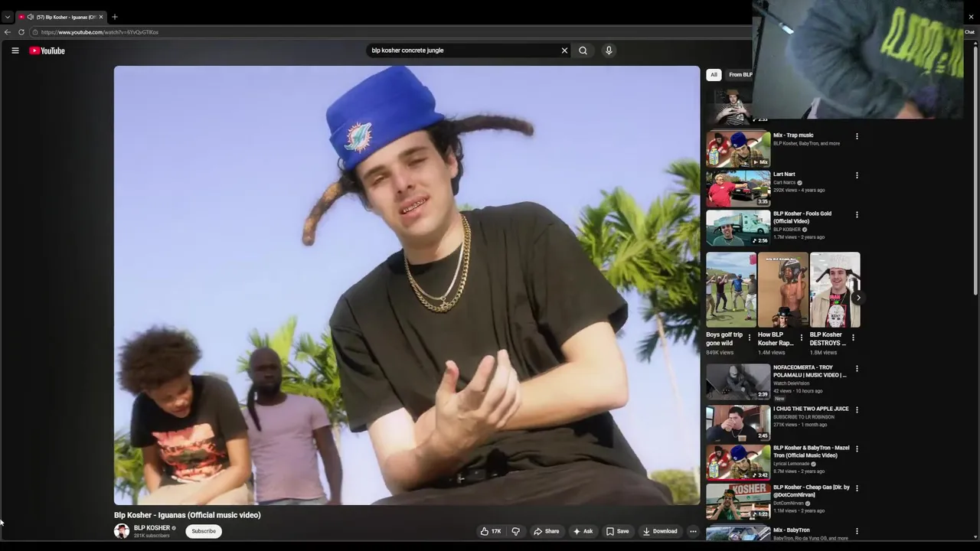Start voice search with the microphone
This screenshot has height=551, width=980.
coord(609,51)
